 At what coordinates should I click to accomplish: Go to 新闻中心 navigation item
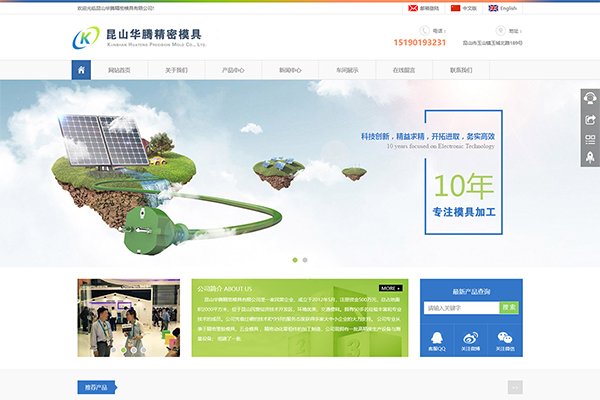[290, 71]
